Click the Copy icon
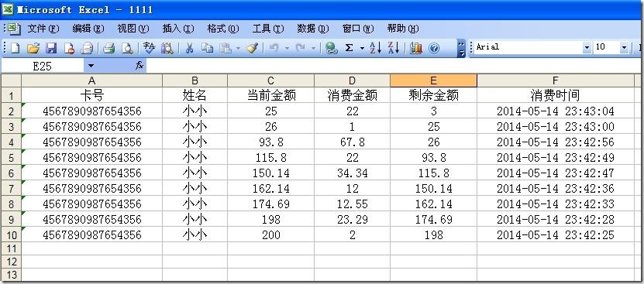644x284 pixels. (x=208, y=49)
